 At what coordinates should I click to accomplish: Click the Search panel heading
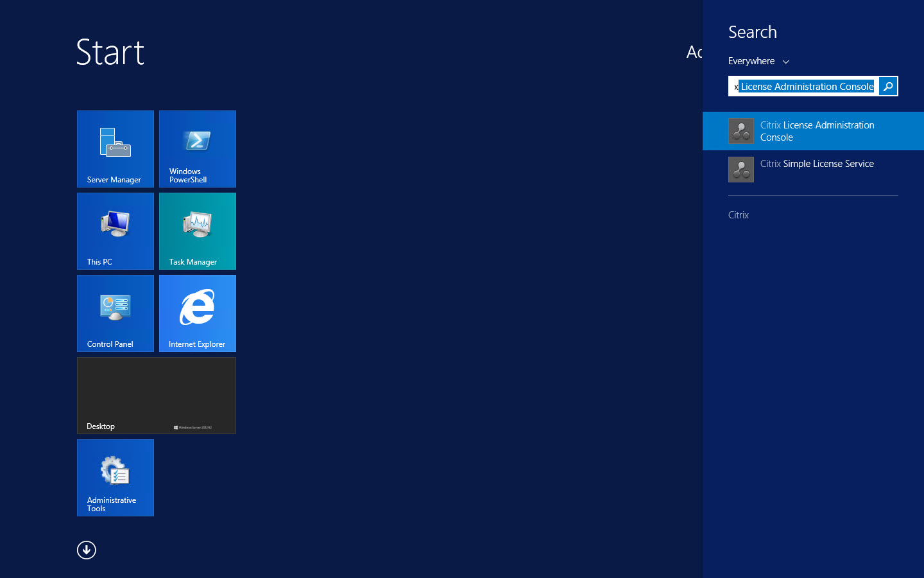point(753,32)
